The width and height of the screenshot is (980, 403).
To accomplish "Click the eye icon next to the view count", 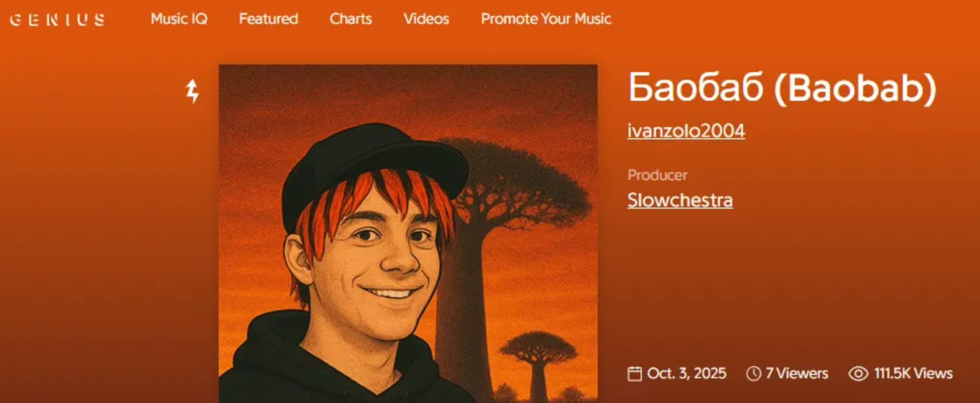I will [858, 374].
